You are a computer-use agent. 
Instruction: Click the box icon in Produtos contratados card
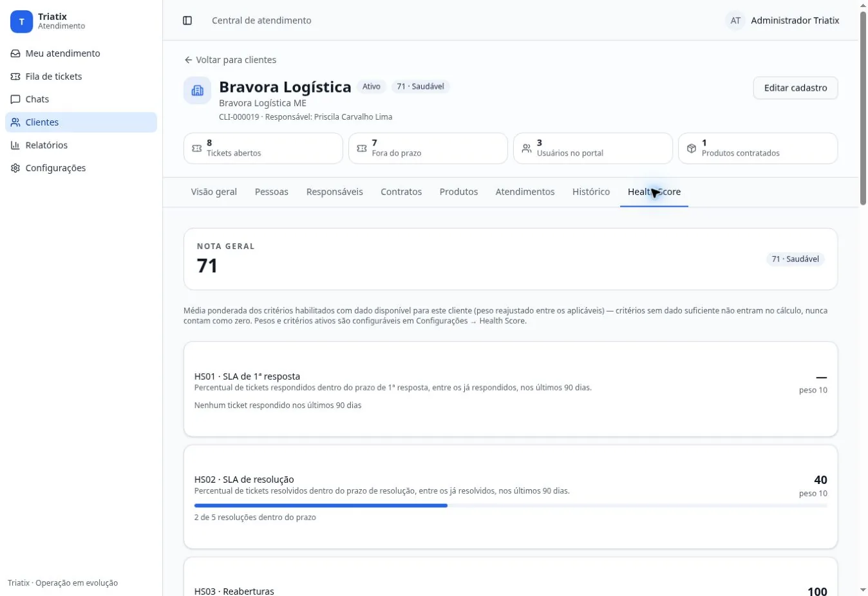tap(692, 149)
